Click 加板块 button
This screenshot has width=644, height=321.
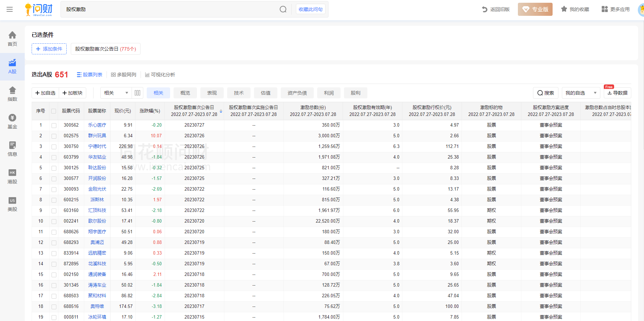tap(73, 93)
